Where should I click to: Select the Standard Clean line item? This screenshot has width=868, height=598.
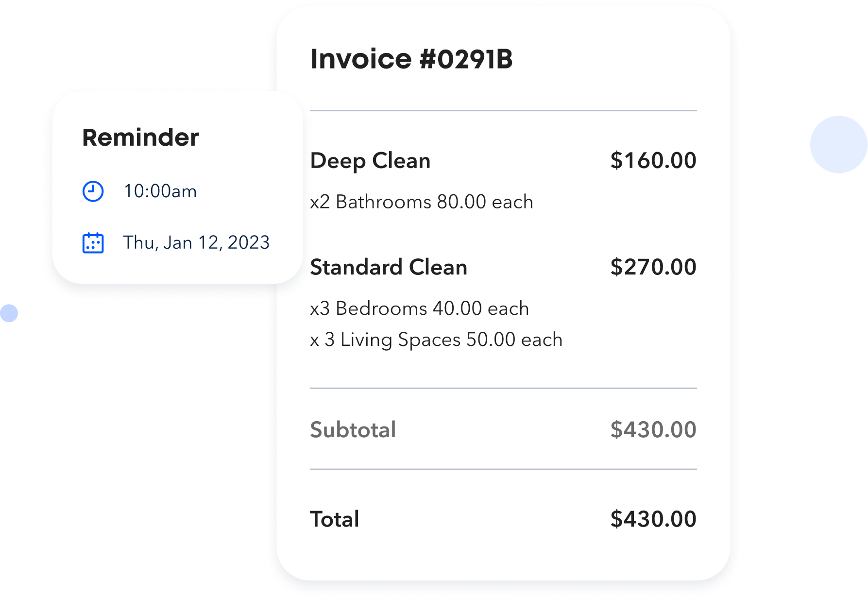tap(389, 267)
